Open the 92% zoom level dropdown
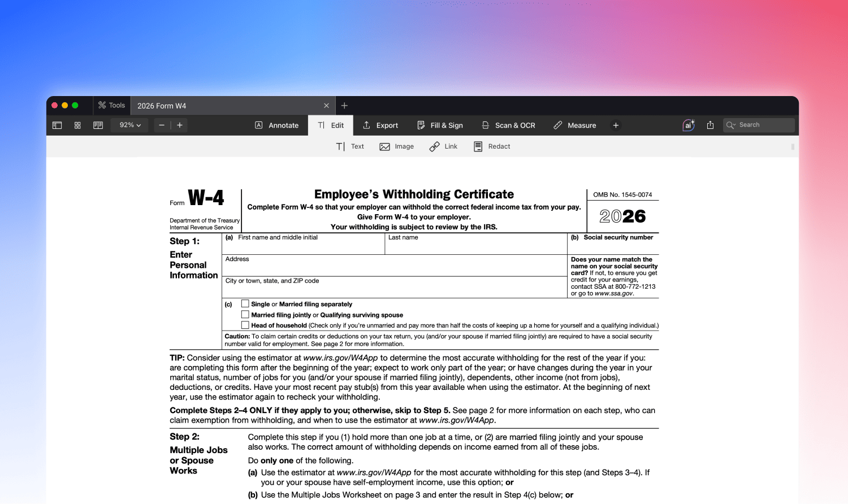Screen dimensions: 848x504 coord(130,125)
